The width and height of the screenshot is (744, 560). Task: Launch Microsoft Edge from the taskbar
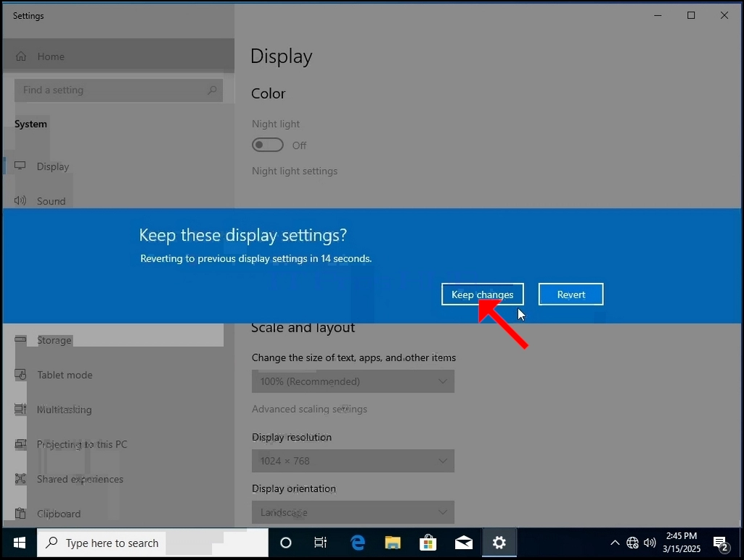[x=357, y=543]
